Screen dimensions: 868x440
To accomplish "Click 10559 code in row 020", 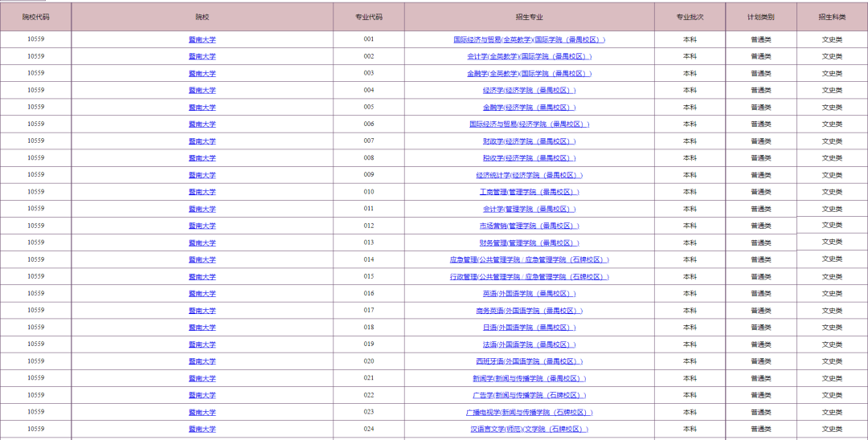I will coord(35,361).
